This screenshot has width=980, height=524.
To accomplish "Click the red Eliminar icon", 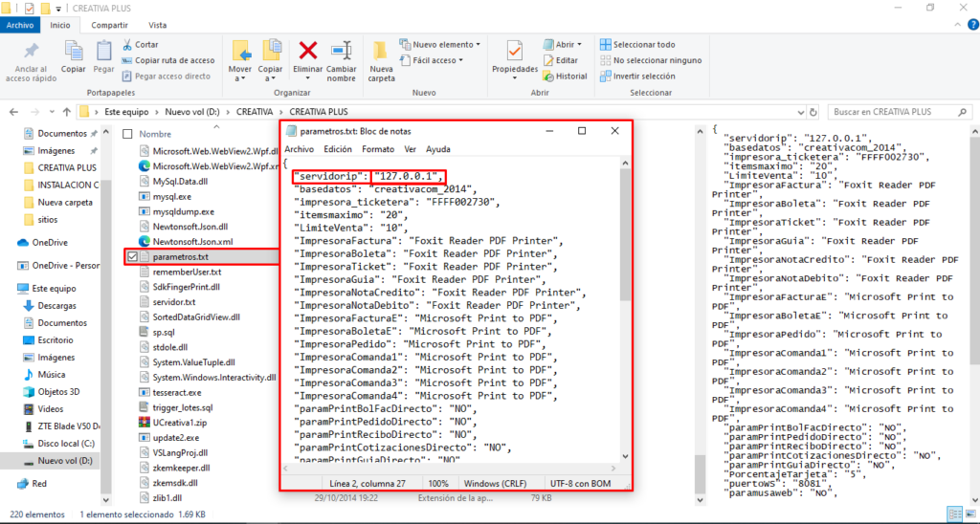I will pos(307,51).
